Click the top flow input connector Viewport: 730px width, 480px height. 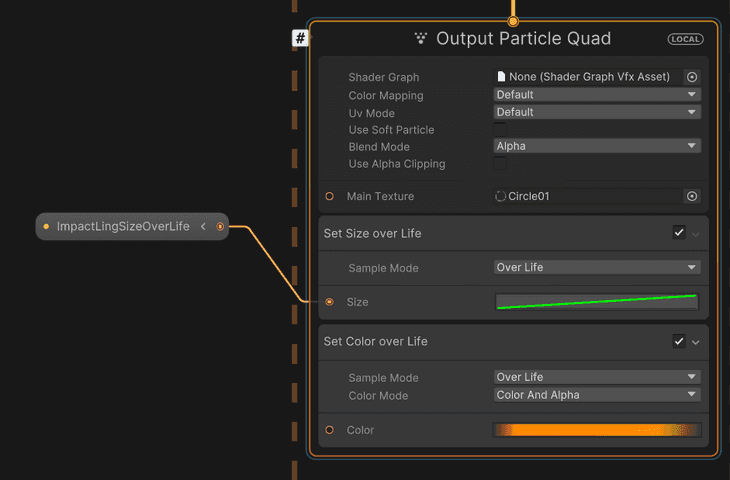[513, 21]
